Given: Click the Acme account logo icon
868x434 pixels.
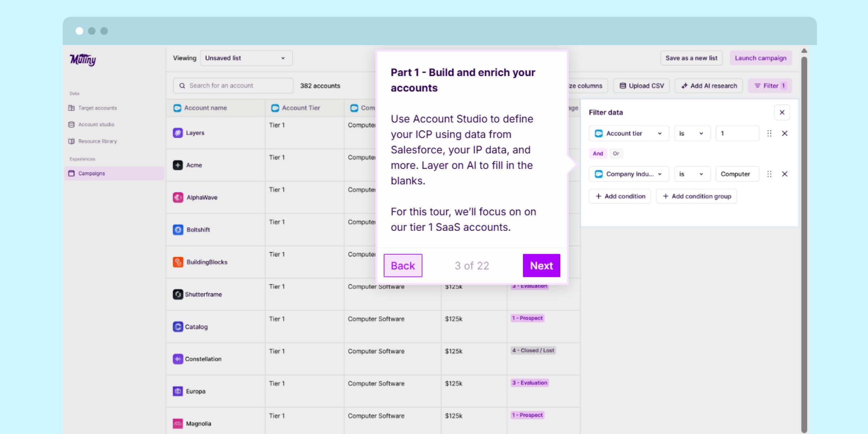Looking at the screenshot, I should (178, 165).
